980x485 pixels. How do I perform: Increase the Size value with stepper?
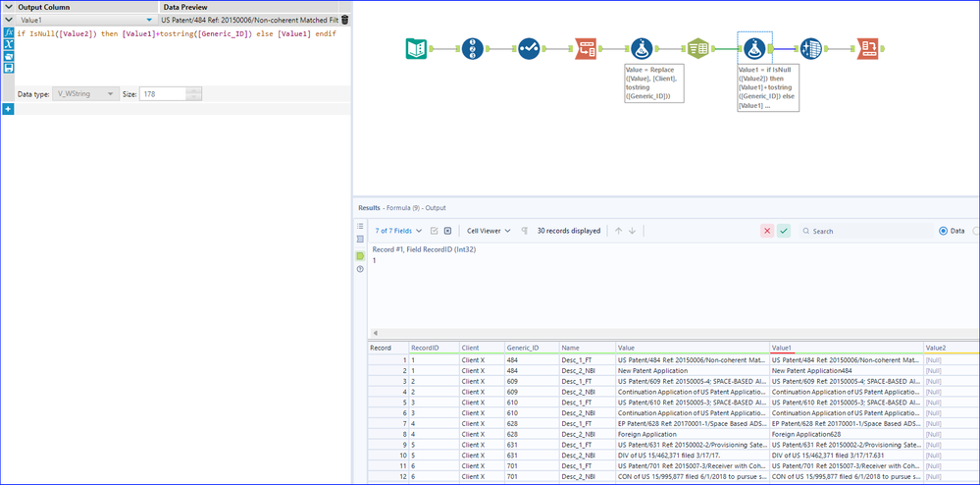(194, 90)
